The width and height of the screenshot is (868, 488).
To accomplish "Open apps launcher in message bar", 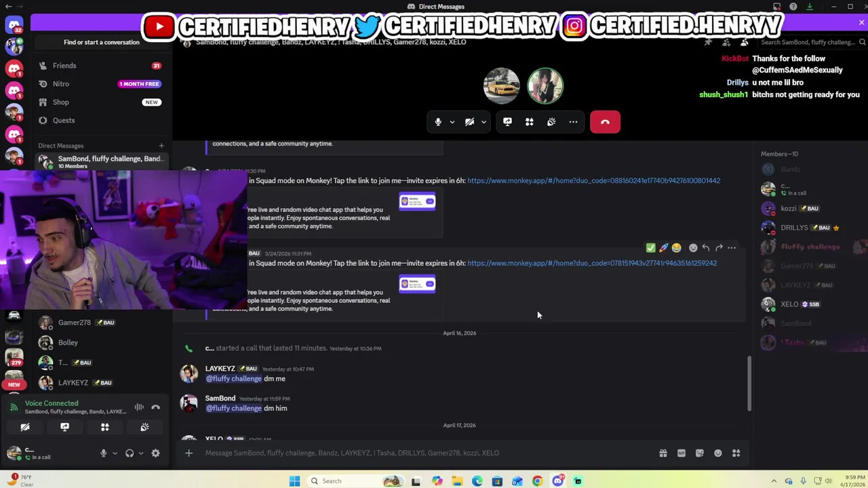I will [736, 453].
